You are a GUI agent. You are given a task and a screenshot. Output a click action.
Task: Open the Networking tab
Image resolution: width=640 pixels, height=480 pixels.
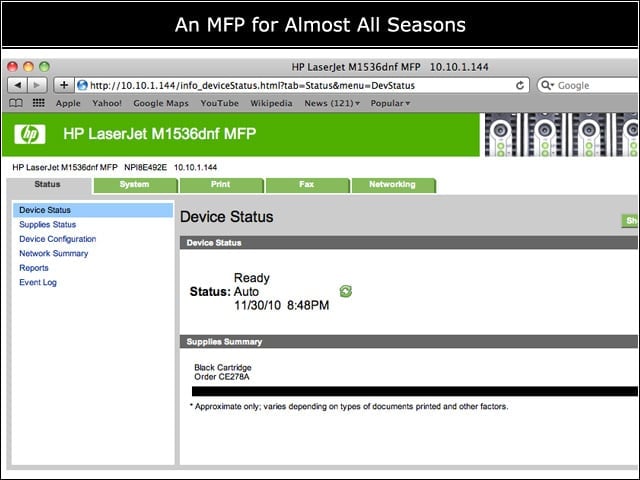(393, 185)
